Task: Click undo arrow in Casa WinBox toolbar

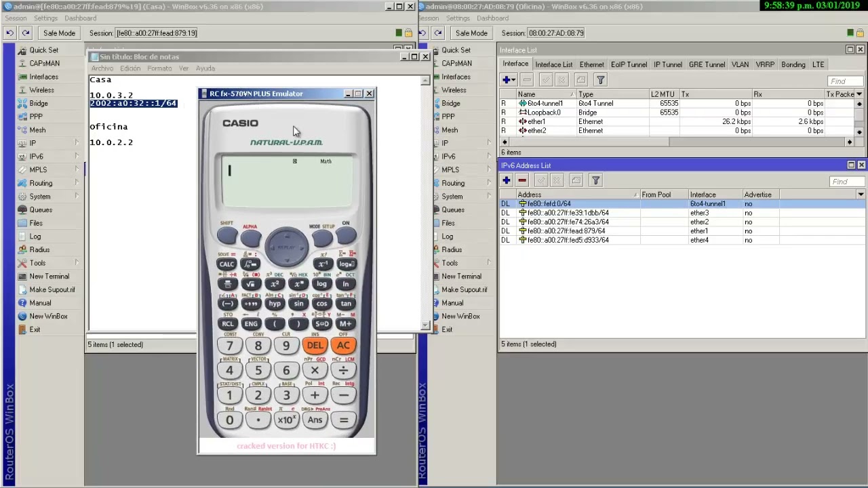Action: [9, 33]
